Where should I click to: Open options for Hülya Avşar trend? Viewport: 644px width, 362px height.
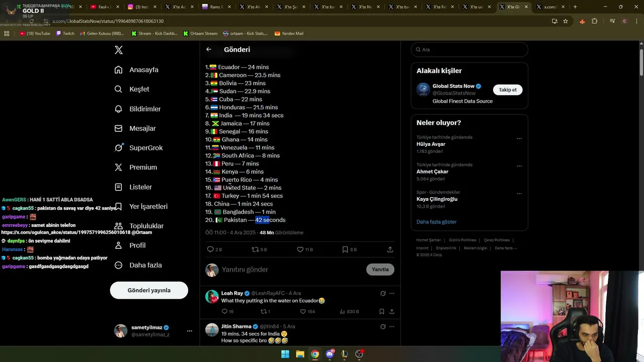tap(519, 139)
